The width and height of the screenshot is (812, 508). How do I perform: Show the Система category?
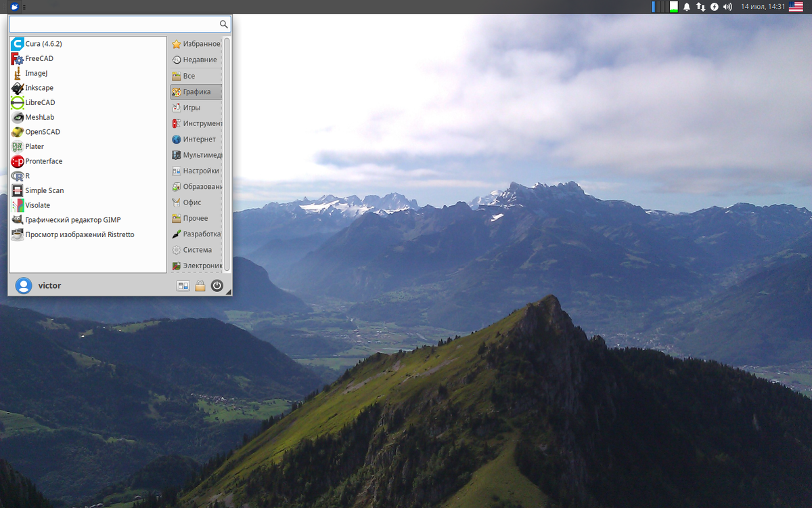click(x=196, y=250)
